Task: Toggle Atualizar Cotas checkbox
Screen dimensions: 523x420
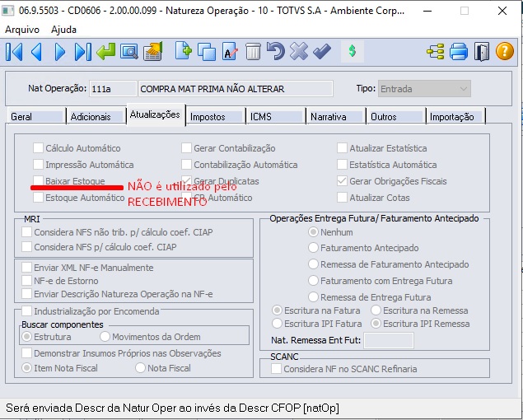Action: point(342,197)
